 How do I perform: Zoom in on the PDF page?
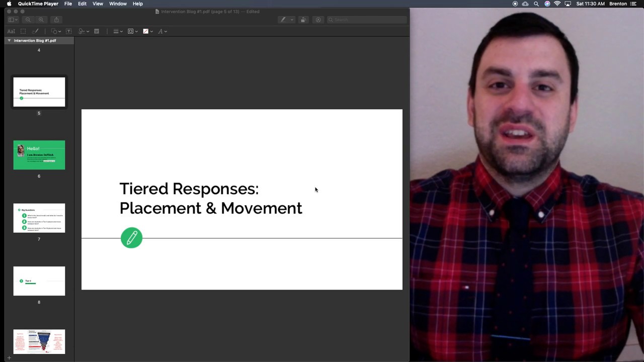(41, 20)
